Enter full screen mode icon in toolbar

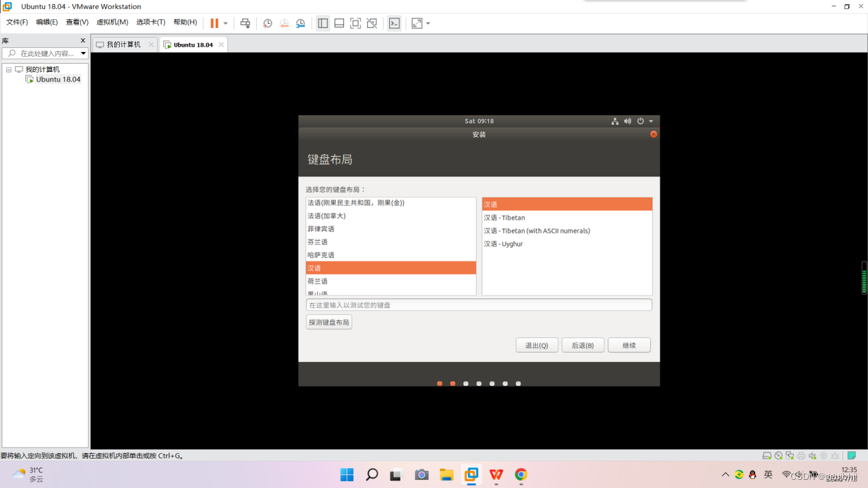click(x=356, y=23)
